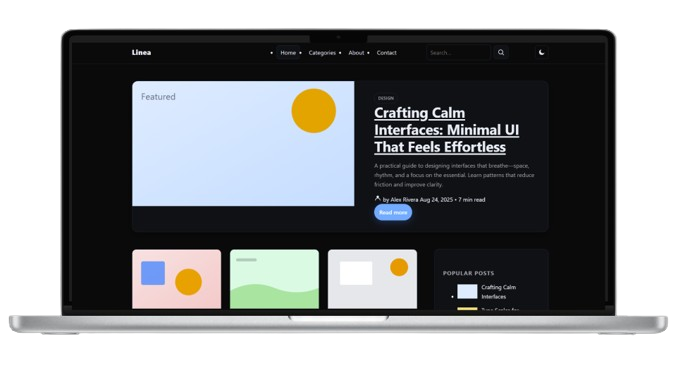This screenshot has width=678, height=368.
Task: Open the Contact nav item
Action: pos(387,53)
